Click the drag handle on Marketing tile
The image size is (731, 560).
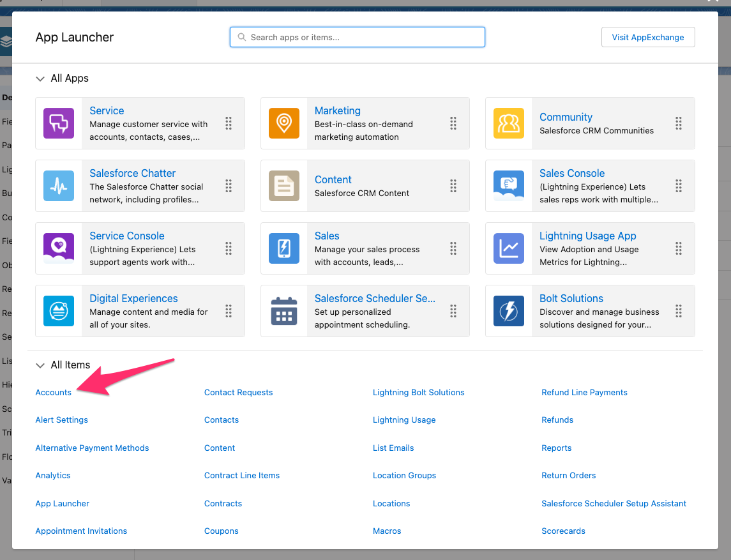453,123
